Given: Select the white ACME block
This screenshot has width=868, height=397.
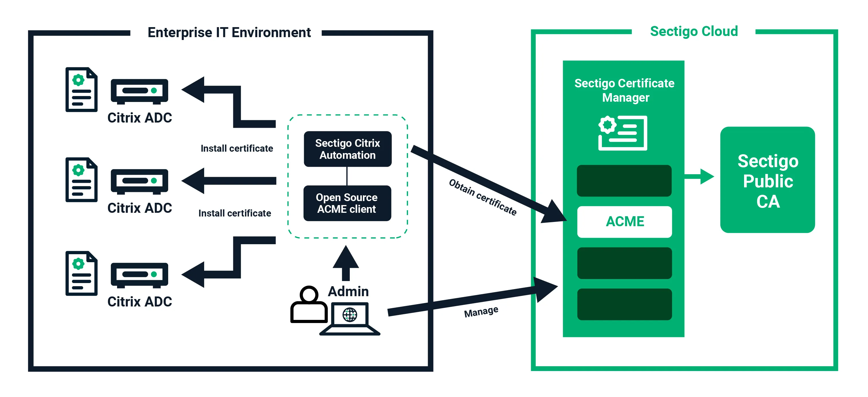Looking at the screenshot, I should (624, 222).
